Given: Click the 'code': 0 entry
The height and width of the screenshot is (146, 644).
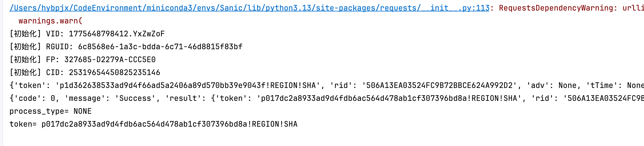Looking at the screenshot, I should pyautogui.click(x=36, y=98).
